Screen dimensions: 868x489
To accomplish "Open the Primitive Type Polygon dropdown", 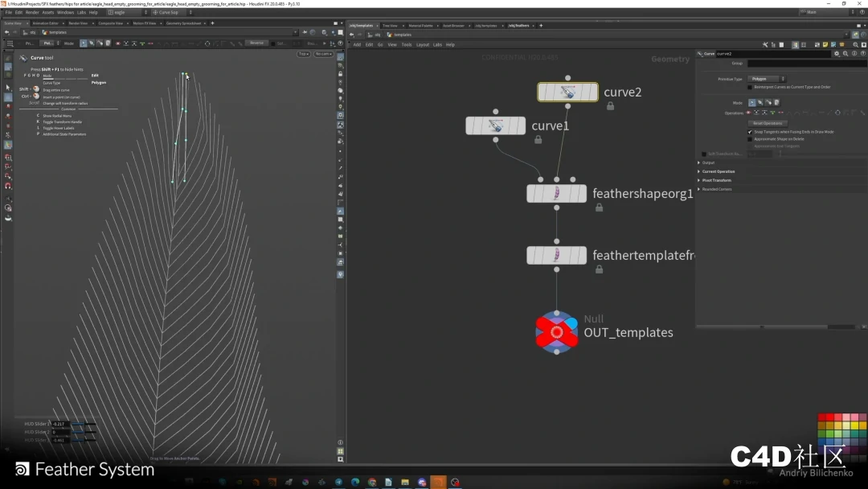I will tap(767, 79).
